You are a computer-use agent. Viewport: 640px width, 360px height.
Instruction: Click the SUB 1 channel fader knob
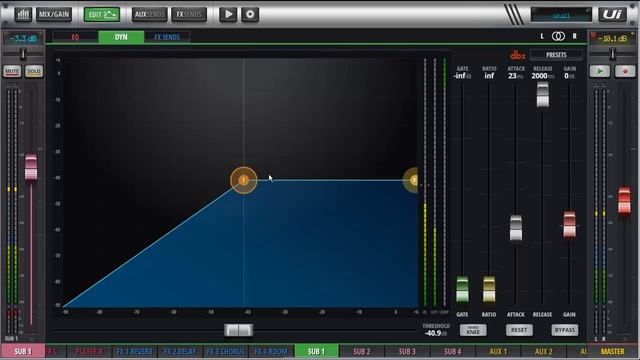(31, 167)
